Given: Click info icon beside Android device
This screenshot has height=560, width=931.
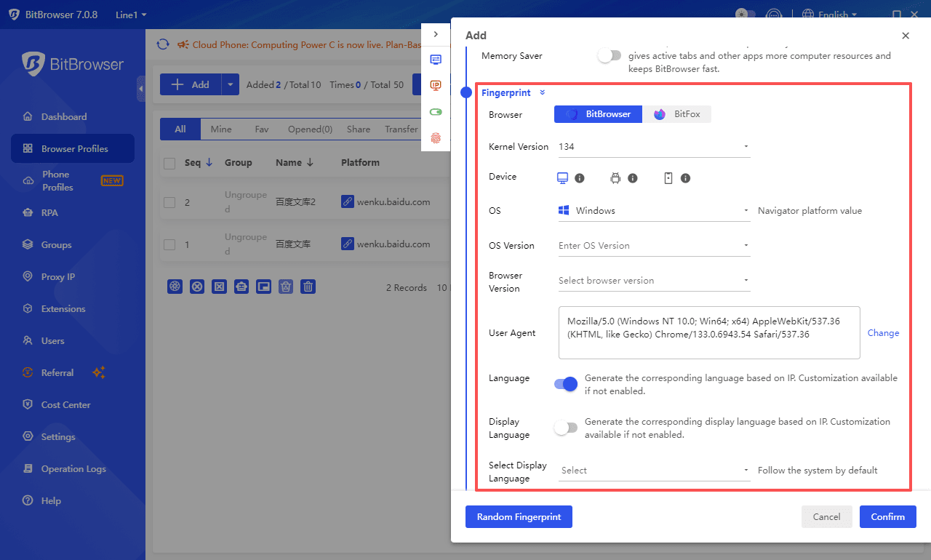Looking at the screenshot, I should point(633,178).
